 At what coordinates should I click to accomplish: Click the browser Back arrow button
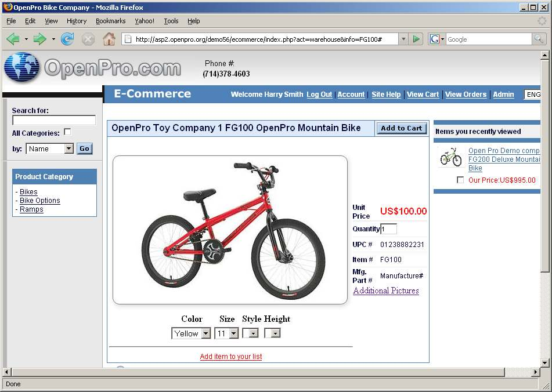pos(13,39)
